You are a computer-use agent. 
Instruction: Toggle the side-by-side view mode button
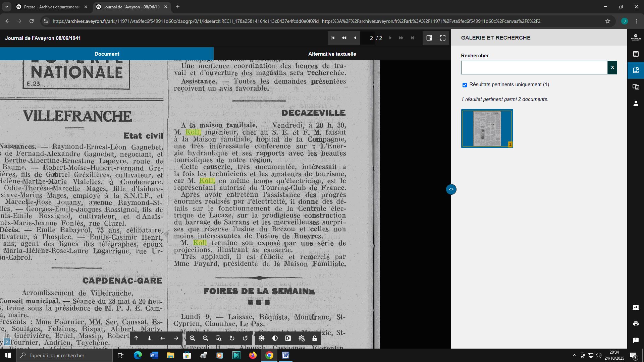point(429,38)
